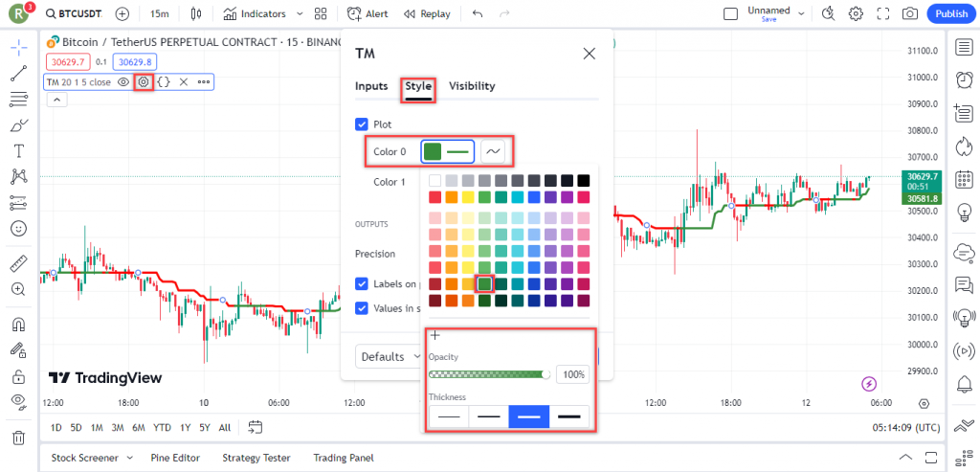Open the chart type candles selector

(x=196, y=13)
